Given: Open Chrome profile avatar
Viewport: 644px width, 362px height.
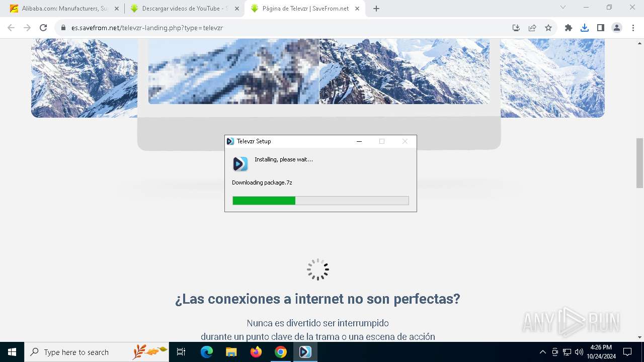Looking at the screenshot, I should [x=617, y=28].
